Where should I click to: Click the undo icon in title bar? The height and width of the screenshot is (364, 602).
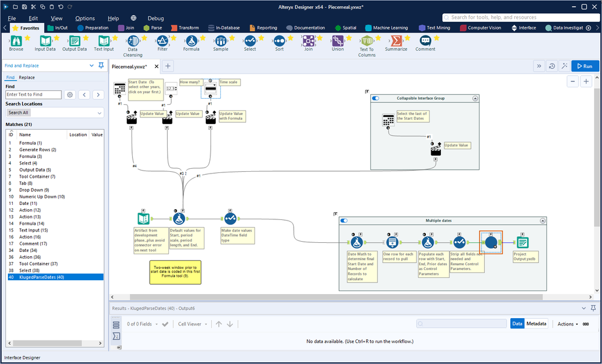(61, 7)
